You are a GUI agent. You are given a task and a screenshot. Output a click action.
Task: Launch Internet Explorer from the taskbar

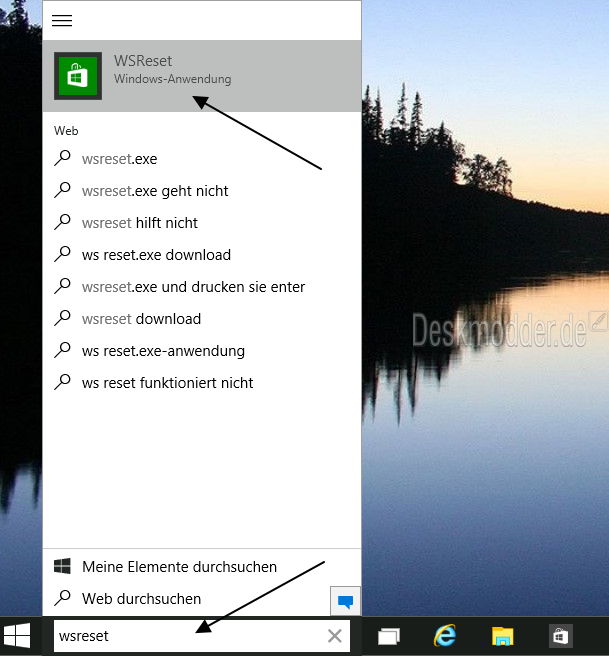tap(445, 636)
